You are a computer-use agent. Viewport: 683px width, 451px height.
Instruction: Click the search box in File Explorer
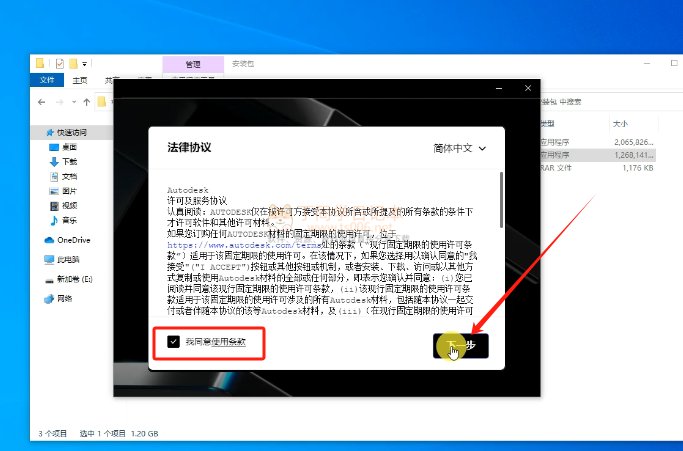610,102
